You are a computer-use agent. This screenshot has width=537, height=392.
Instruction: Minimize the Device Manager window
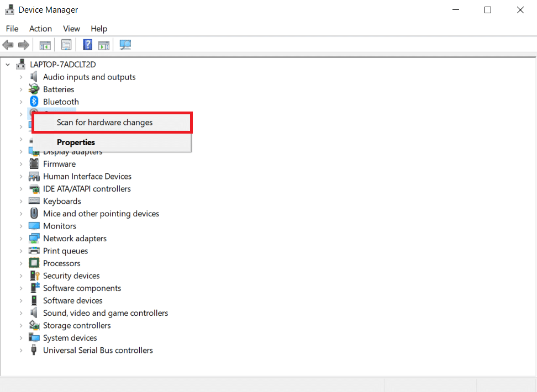tap(455, 10)
